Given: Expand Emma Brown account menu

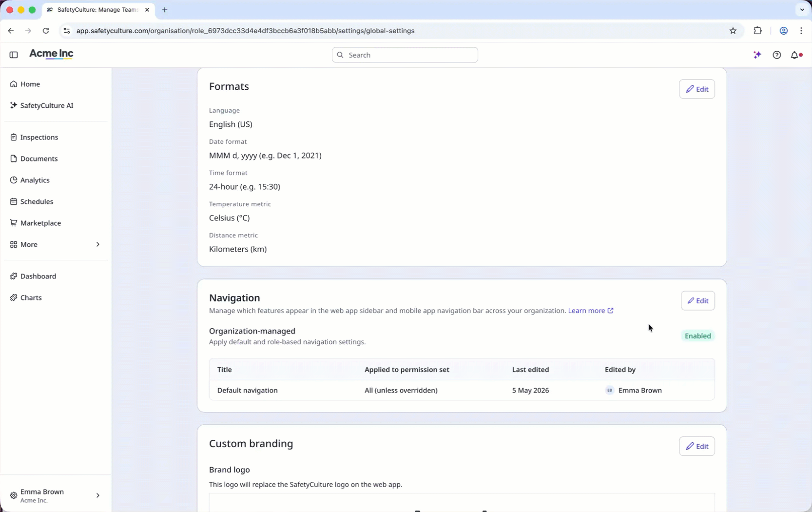Looking at the screenshot, I should 56,495.
